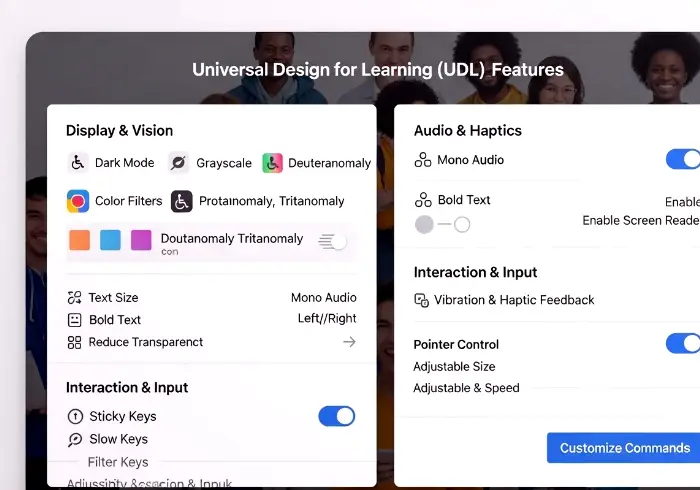Click the Enable Screen Reade text
This screenshot has height=490, width=700.
coord(641,220)
